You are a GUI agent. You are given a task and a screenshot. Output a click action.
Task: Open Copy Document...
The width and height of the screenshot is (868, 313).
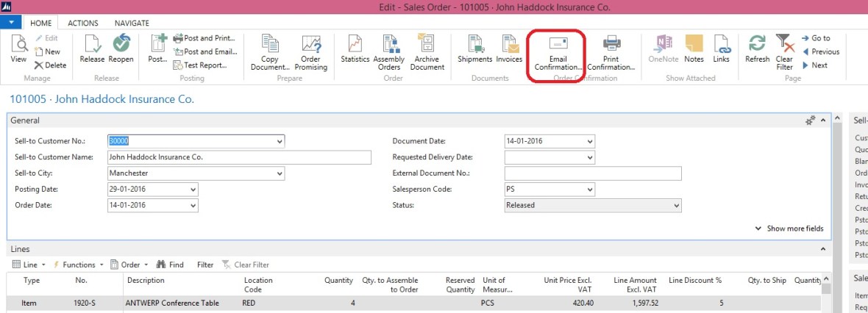point(270,53)
